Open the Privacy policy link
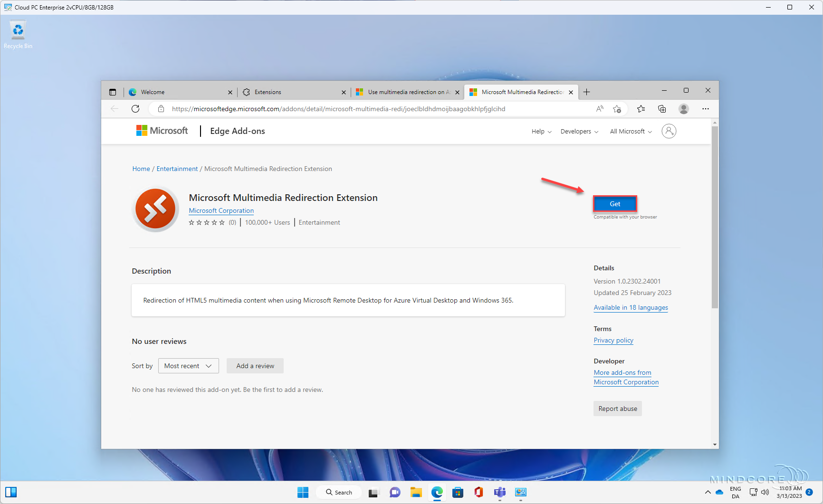 pyautogui.click(x=613, y=340)
